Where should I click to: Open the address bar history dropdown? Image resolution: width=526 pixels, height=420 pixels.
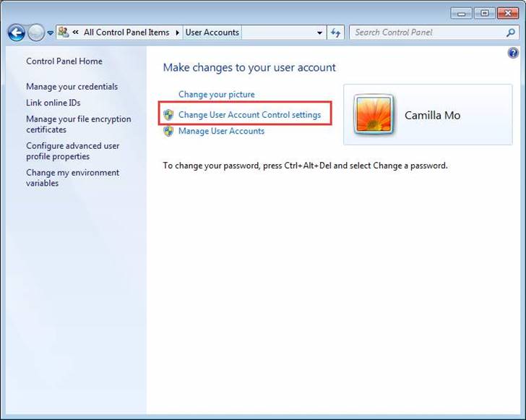point(319,33)
